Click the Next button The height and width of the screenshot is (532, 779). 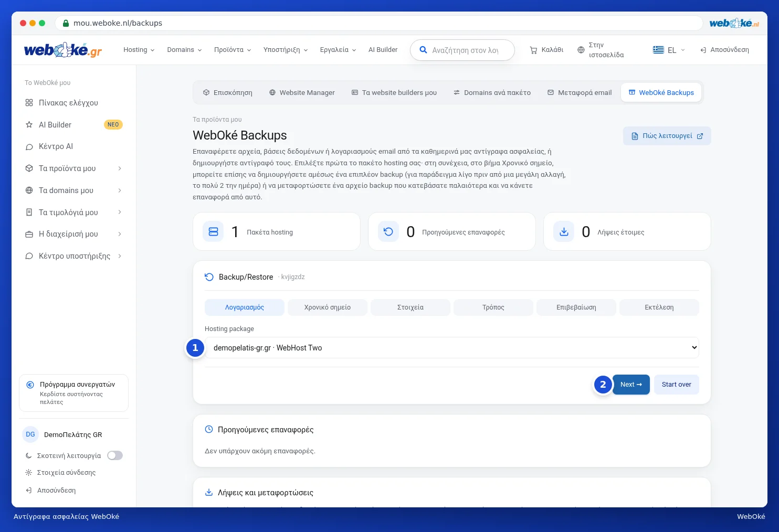[631, 385]
